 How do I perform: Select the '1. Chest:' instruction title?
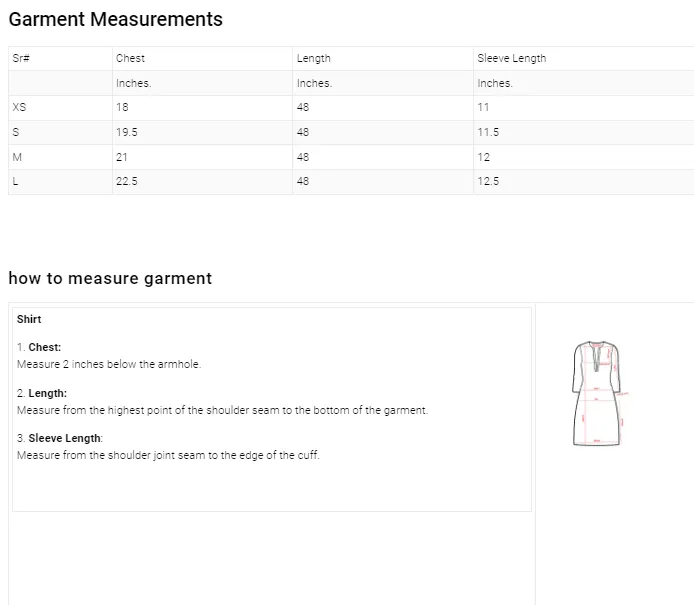[x=39, y=347]
